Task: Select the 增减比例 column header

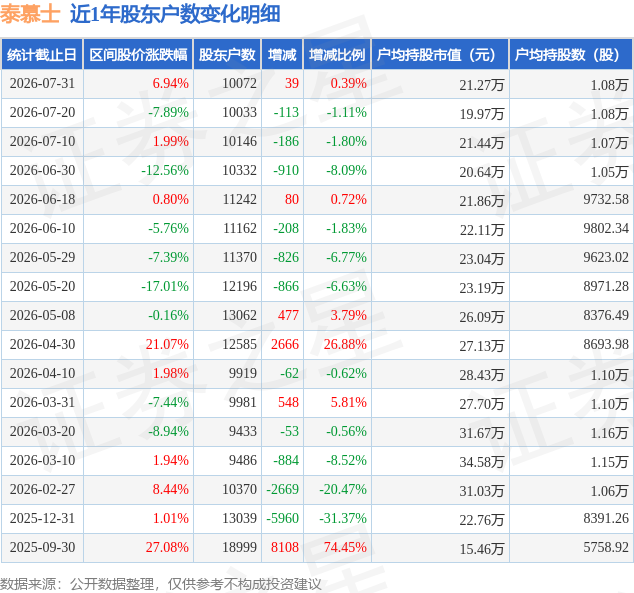Action: coord(337,55)
